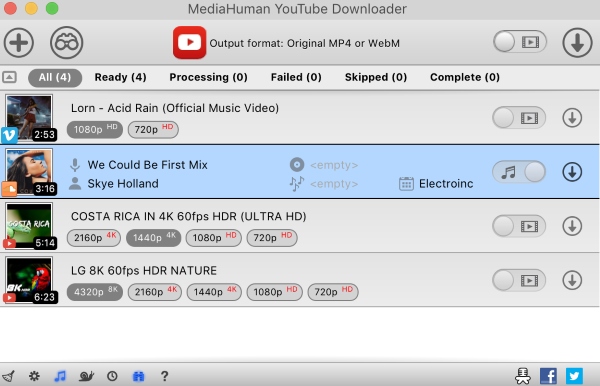Click the Lorn Acid Rain video thumbnail

29,117
